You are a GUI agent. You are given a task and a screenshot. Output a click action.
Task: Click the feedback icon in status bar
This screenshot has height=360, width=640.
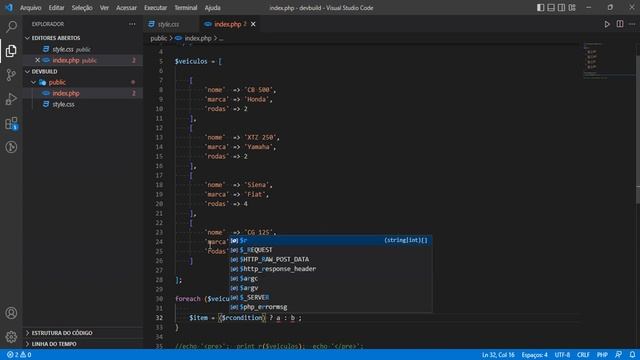pos(619,355)
